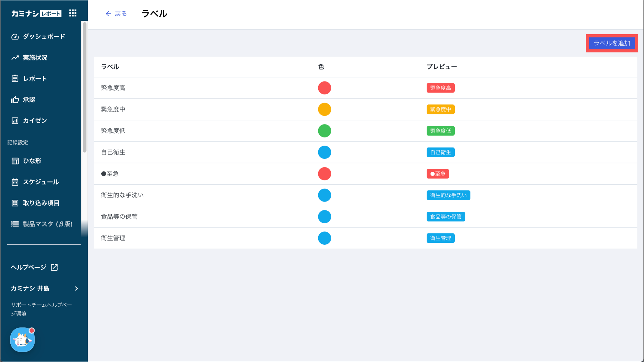This screenshot has height=362, width=644.
Task: Click the green color circle for 緊急度低
Action: click(x=324, y=131)
